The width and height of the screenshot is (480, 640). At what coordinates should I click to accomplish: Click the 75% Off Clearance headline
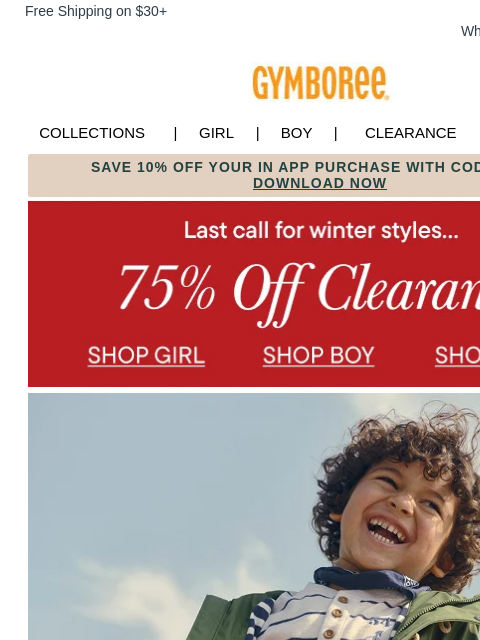pos(300,294)
